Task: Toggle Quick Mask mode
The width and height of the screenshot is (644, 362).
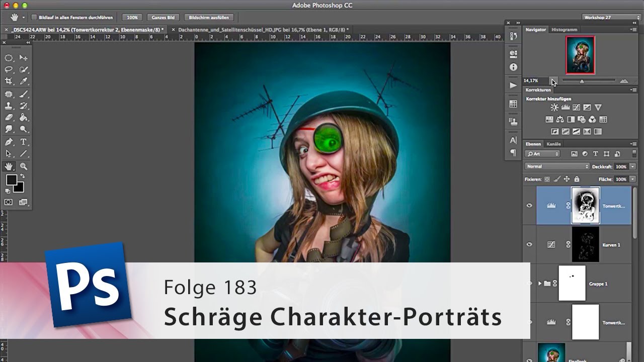Action: coord(9,202)
